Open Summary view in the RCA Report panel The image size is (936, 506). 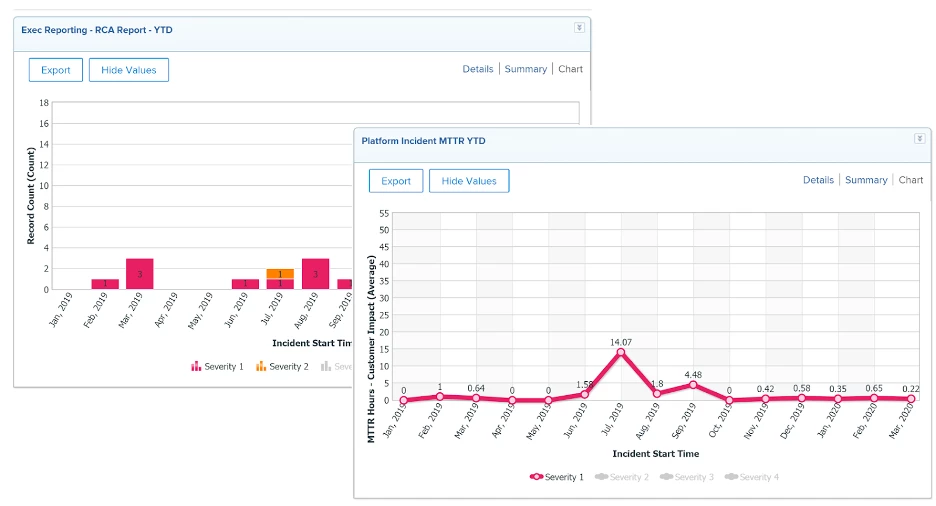tap(525, 69)
